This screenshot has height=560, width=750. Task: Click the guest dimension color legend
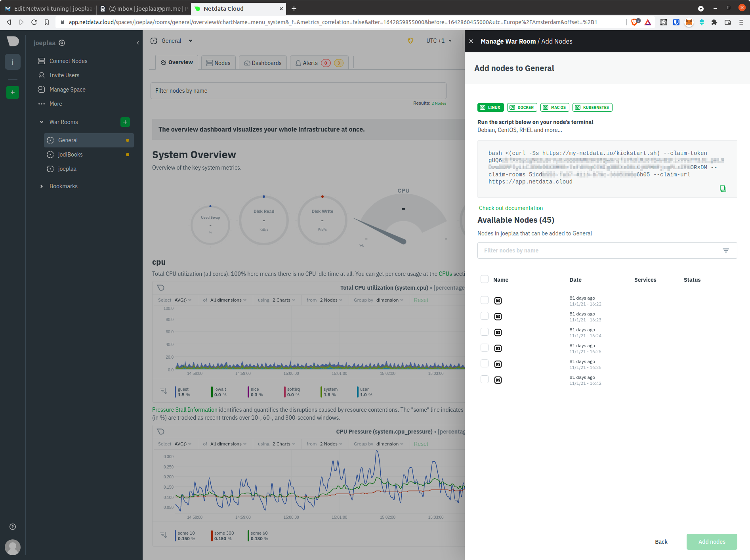click(x=176, y=392)
